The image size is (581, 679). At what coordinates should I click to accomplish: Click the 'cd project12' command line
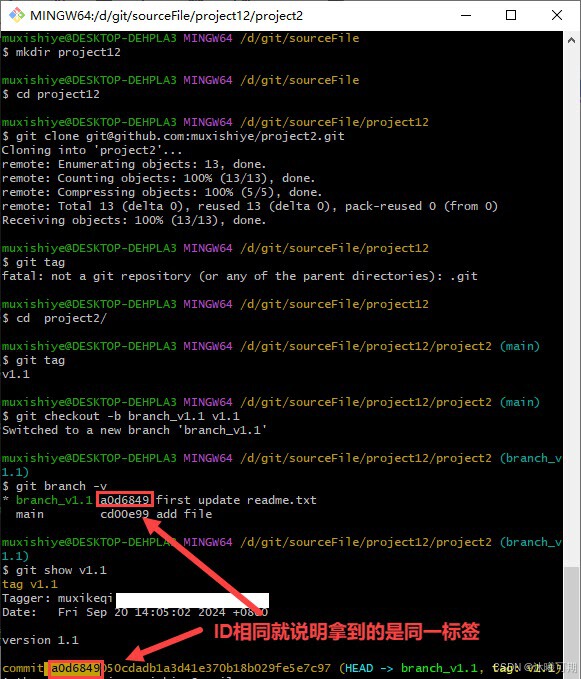51,94
